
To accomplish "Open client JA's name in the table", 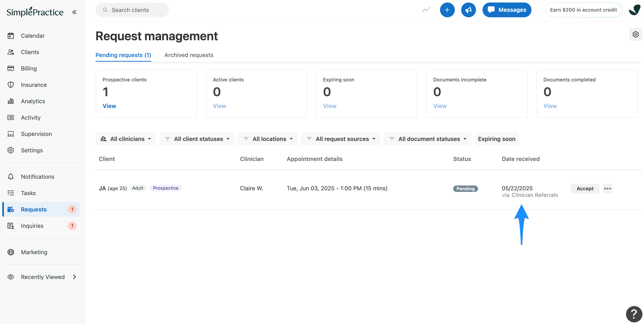I will (x=102, y=188).
